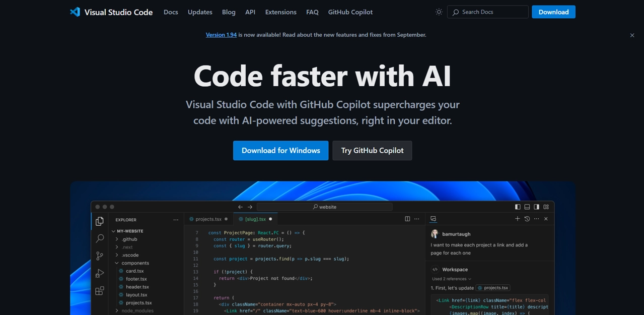This screenshot has width=644, height=315.
Task: Select header.tsx in the explorer tree
Action: (x=137, y=287)
